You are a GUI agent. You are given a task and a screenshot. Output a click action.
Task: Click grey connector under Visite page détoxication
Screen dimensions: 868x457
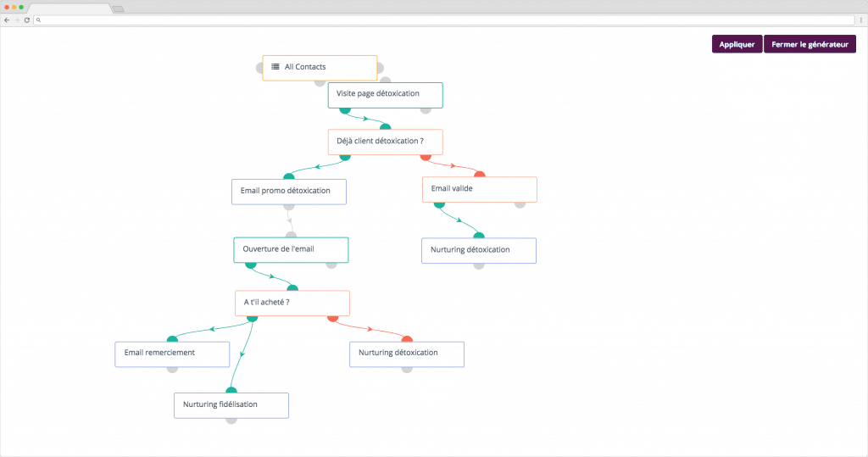tap(426, 111)
